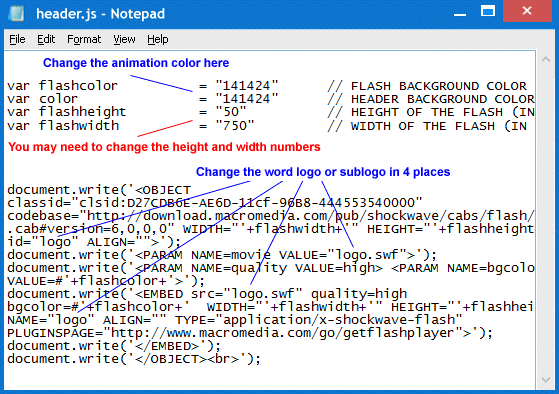Click the Notepad icon in title bar

[16, 14]
